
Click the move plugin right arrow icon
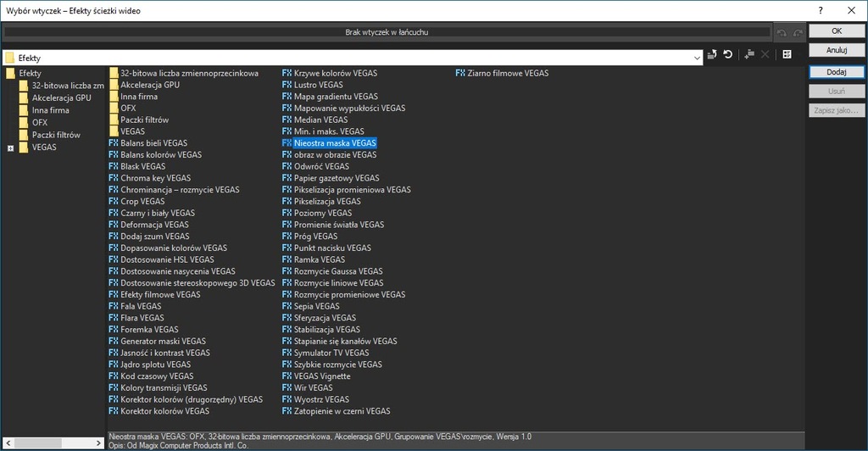tap(798, 33)
